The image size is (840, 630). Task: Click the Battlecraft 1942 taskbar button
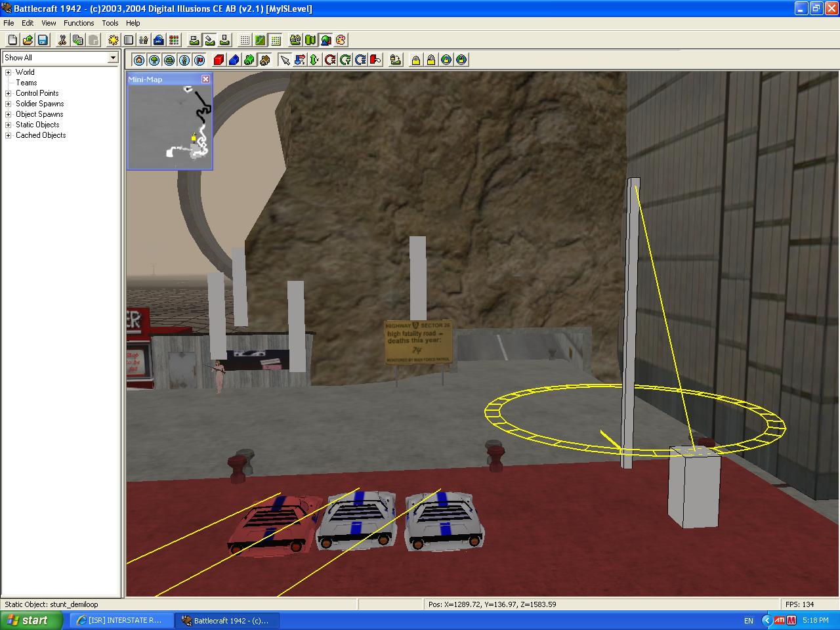pos(227,620)
